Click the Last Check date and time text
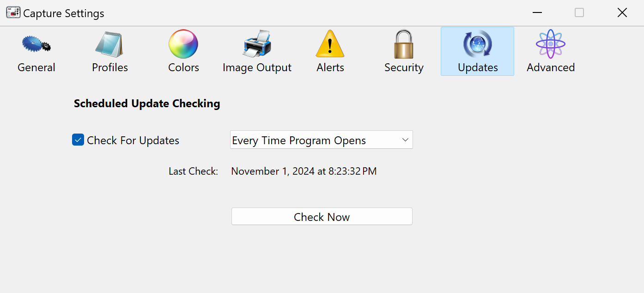Screen dimensions: 644x293 click(304, 171)
